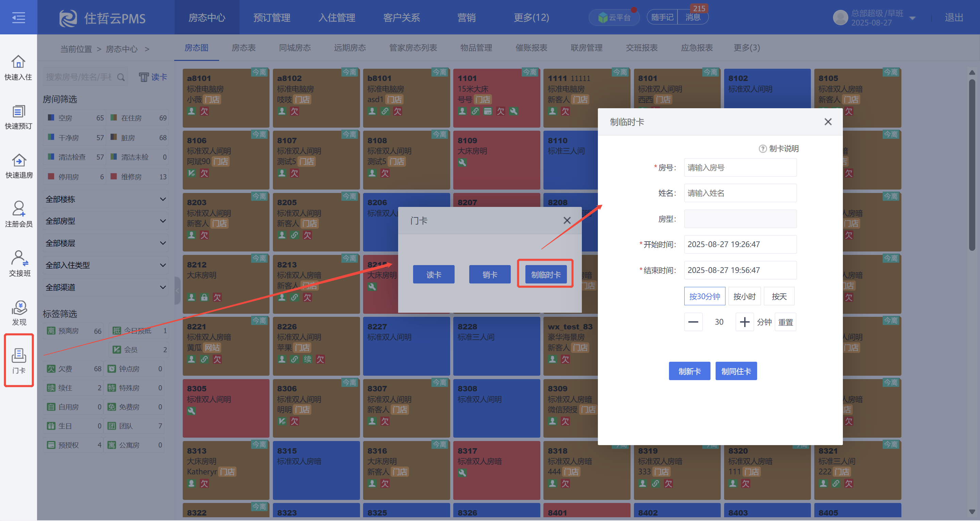Viewport: 980px width, 521px height.
Task: Open 发现 icon in sidebar
Action: [x=19, y=308]
